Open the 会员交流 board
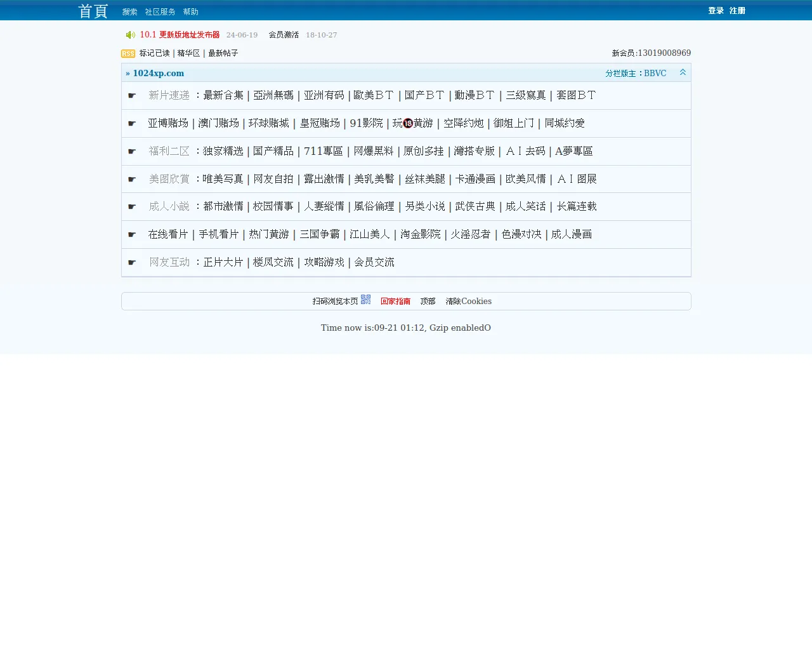Screen dimensions: 812x650 pos(374,262)
